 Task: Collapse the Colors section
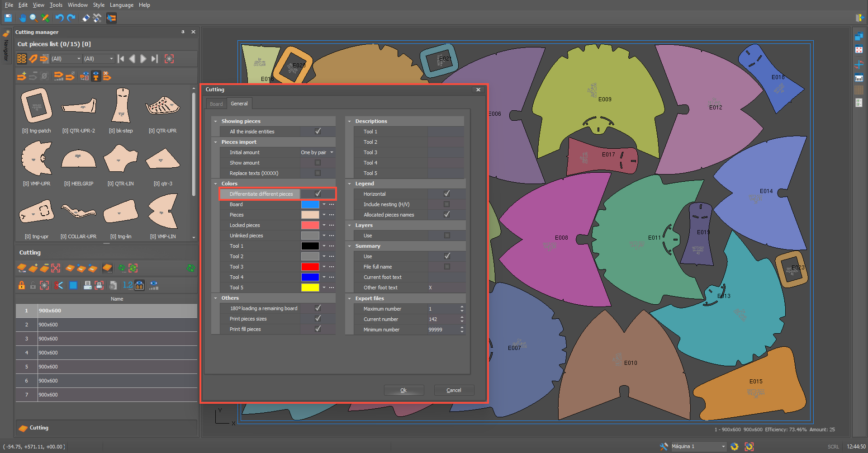[x=216, y=184]
